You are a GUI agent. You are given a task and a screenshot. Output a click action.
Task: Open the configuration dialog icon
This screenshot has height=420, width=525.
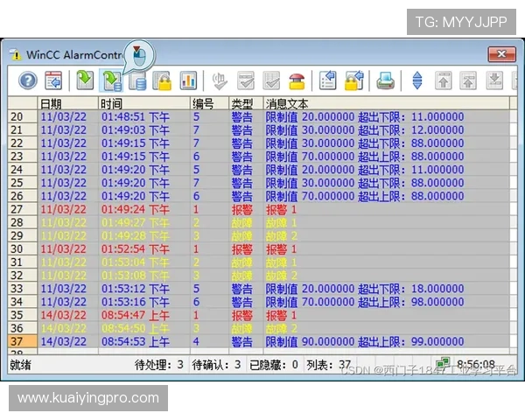[x=53, y=80]
